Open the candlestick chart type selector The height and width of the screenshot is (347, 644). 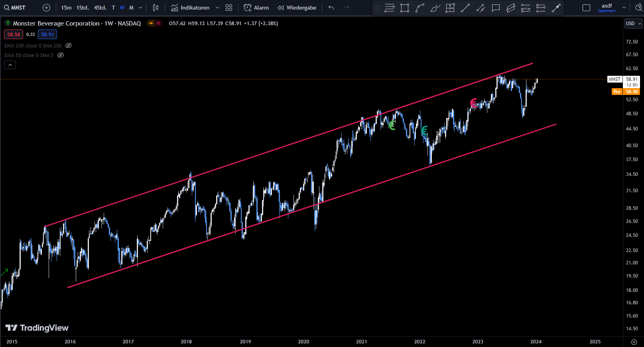coord(156,8)
